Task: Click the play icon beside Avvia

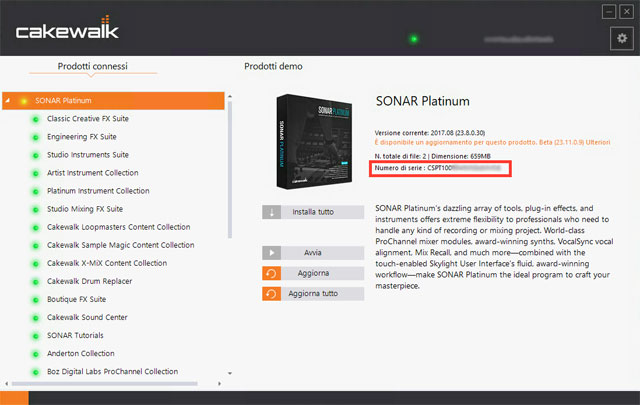Action: click(x=271, y=253)
